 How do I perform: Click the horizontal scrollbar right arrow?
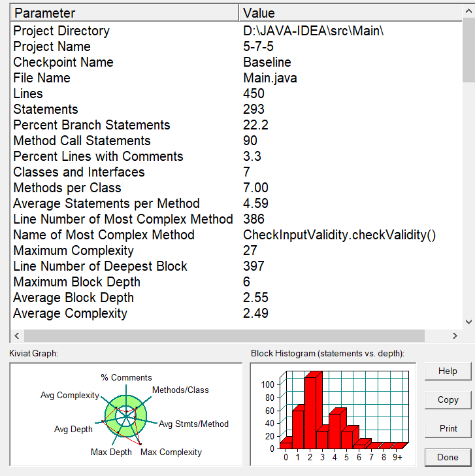(x=455, y=336)
